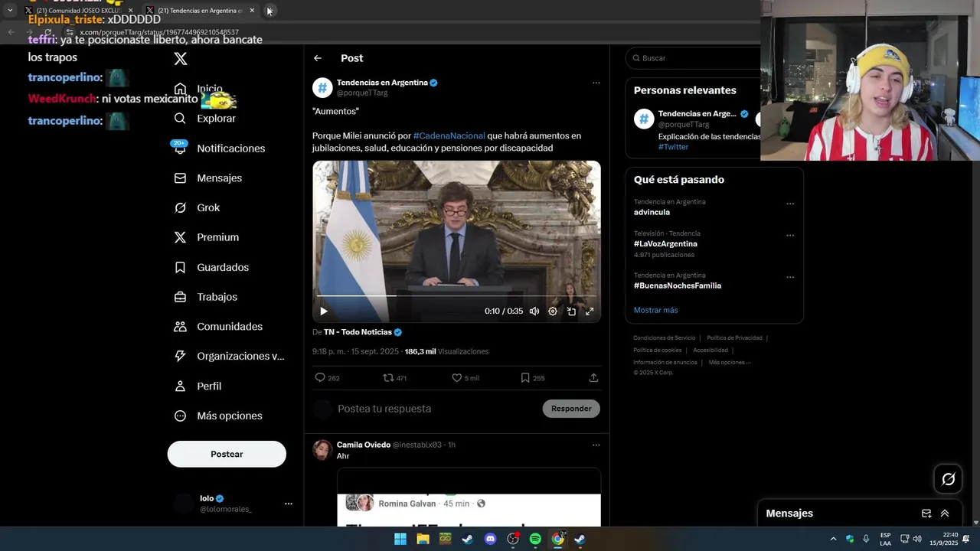This screenshot has width=980, height=551.
Task: Open Explorar in the sidebar
Action: coord(204,119)
